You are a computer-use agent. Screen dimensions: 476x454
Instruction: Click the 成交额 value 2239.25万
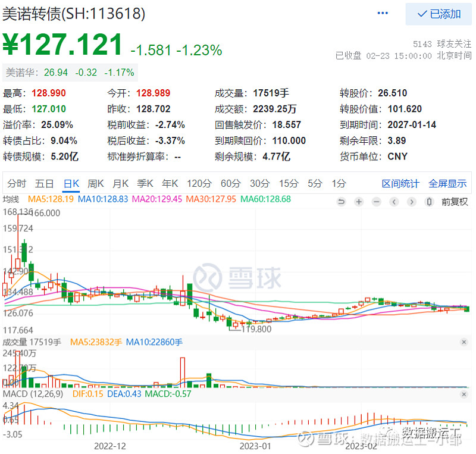pos(275,109)
